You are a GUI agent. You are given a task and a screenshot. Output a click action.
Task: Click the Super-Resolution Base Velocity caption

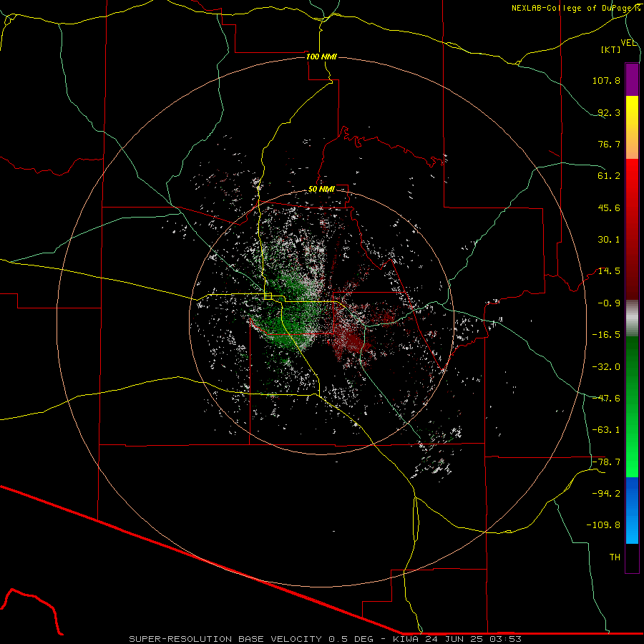pyautogui.click(x=326, y=639)
